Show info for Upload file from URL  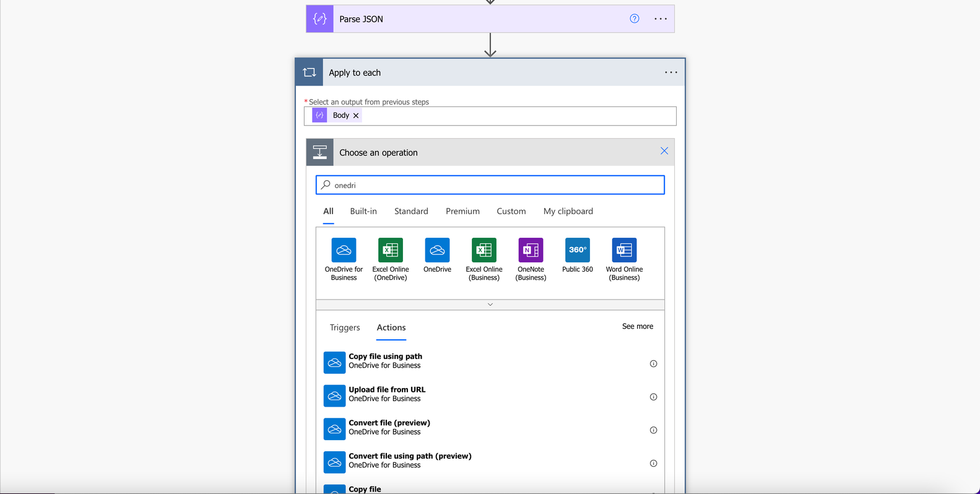(653, 397)
